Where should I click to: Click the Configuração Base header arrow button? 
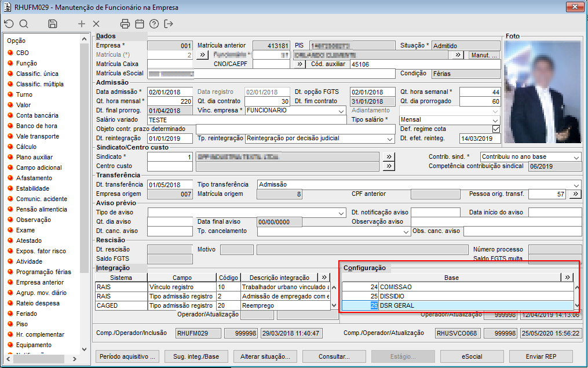[567, 277]
